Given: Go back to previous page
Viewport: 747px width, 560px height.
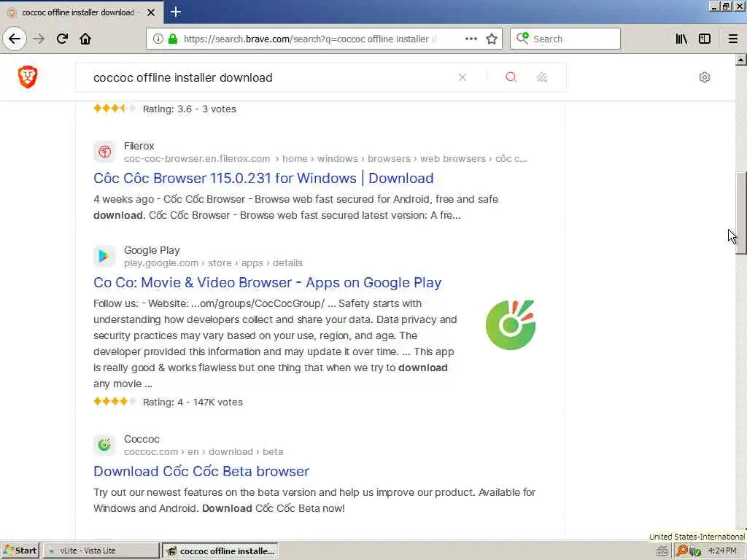Looking at the screenshot, I should click(15, 39).
